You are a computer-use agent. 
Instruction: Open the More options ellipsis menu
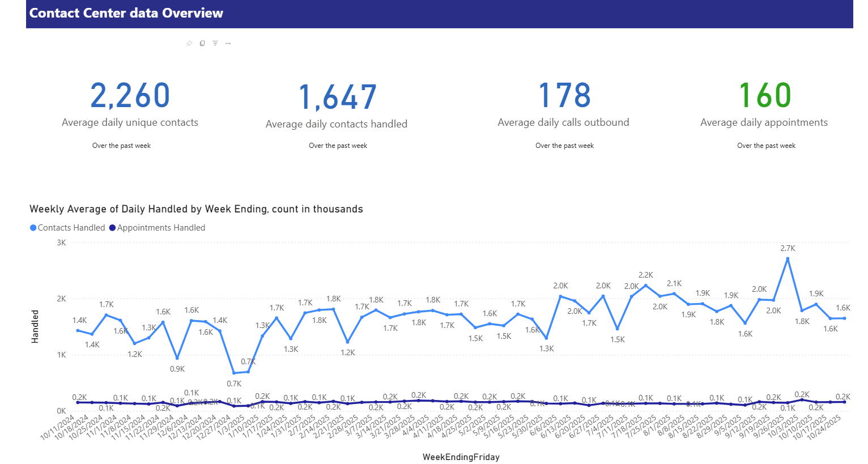tap(227, 43)
